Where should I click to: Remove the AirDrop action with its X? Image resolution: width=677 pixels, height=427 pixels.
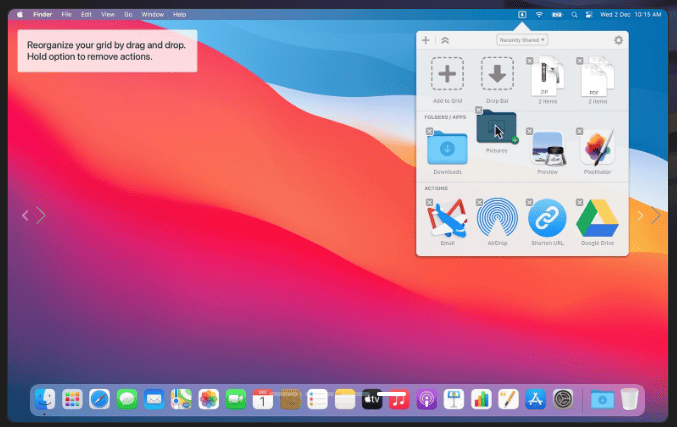(x=479, y=202)
